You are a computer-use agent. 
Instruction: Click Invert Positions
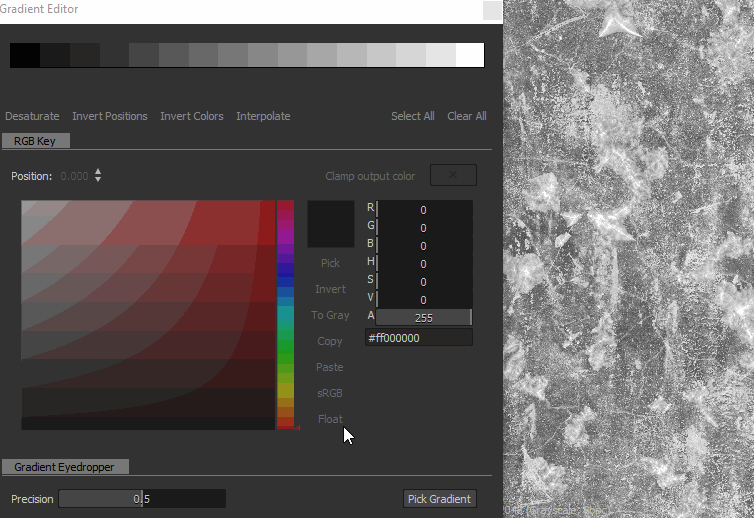point(110,116)
